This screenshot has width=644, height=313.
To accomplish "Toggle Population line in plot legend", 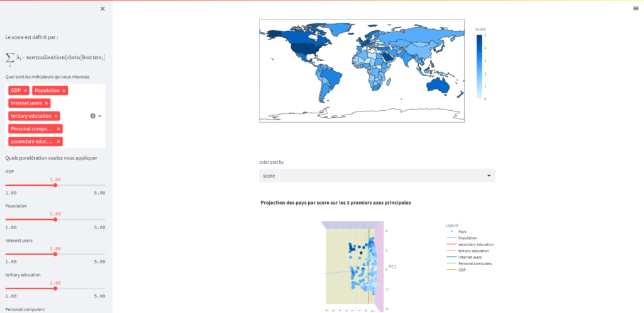I will pyautogui.click(x=467, y=238).
